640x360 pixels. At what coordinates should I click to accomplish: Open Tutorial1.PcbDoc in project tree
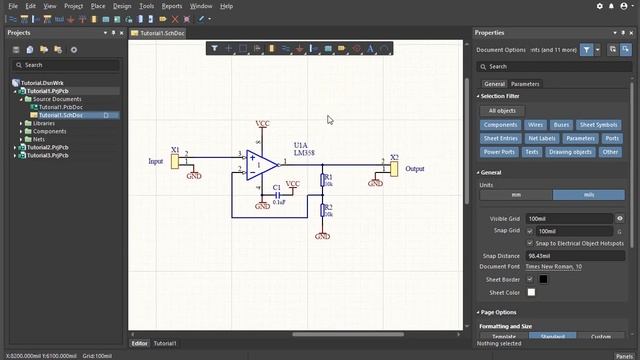click(x=60, y=107)
